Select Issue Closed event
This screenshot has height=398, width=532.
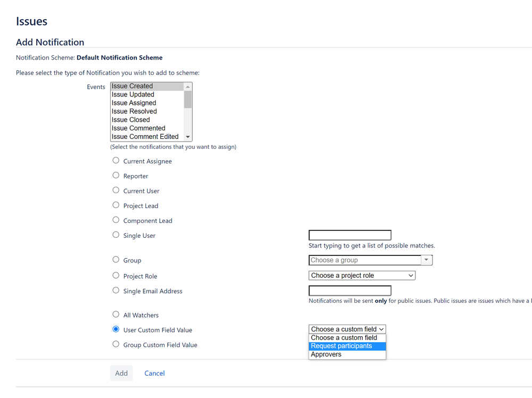point(148,120)
